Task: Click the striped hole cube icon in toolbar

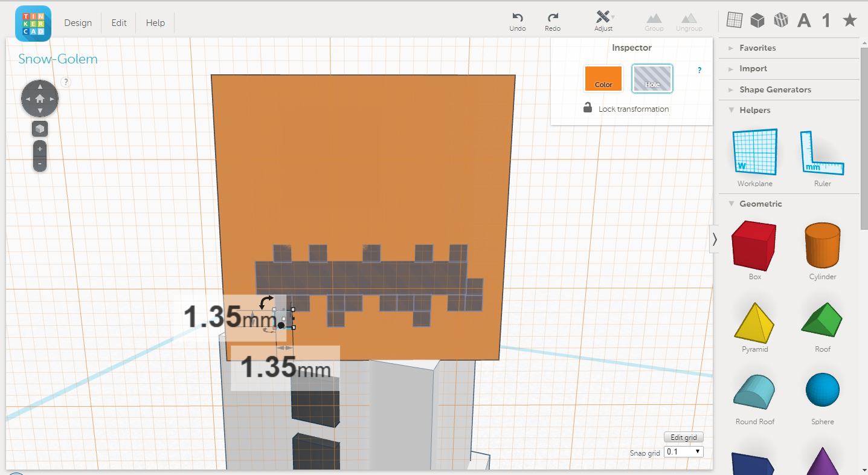Action: pyautogui.click(x=781, y=21)
